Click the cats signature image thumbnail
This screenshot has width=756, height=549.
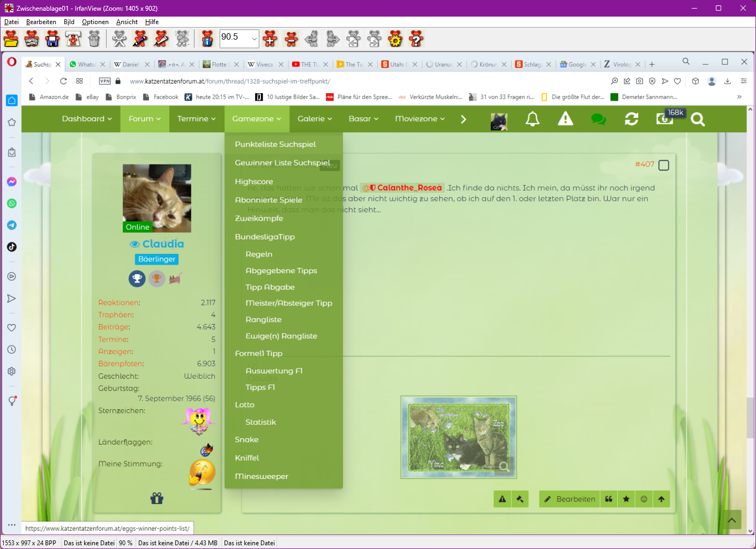(x=458, y=437)
